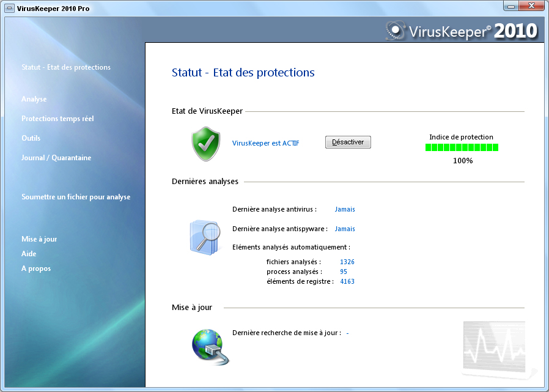Open the window system menu icon
This screenshot has height=392, width=549.
coord(10,9)
